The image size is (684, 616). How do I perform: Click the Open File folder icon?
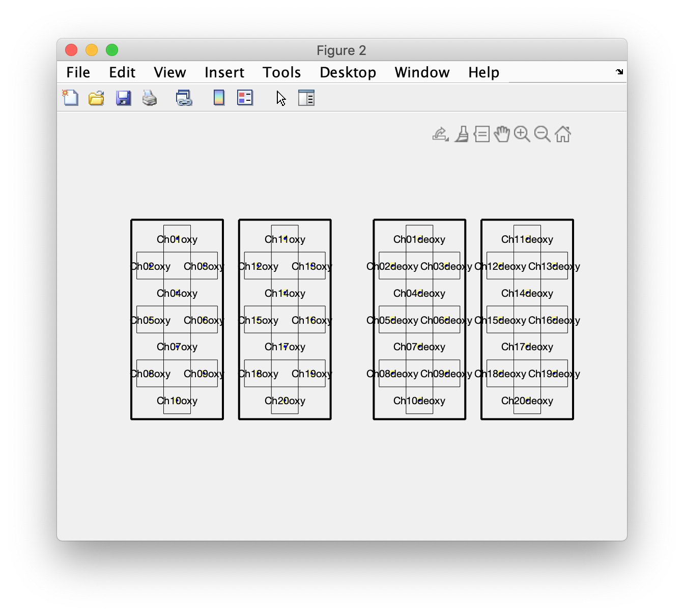pos(96,97)
